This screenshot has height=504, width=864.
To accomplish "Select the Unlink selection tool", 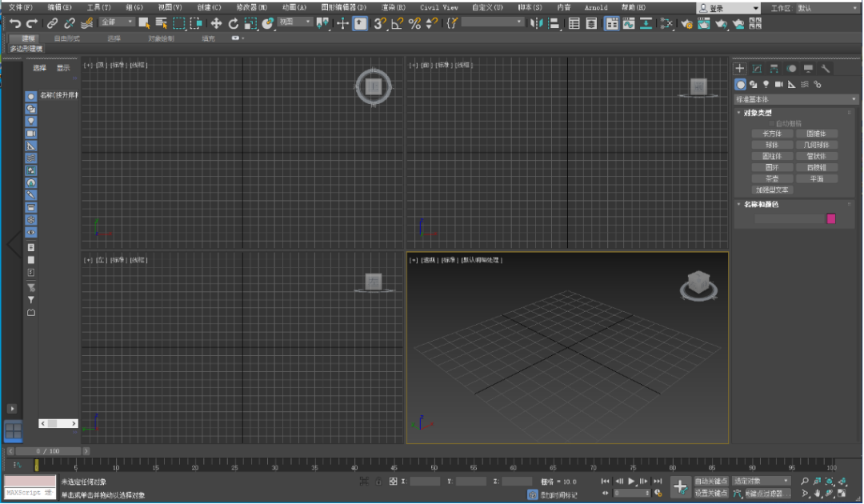I will (70, 23).
